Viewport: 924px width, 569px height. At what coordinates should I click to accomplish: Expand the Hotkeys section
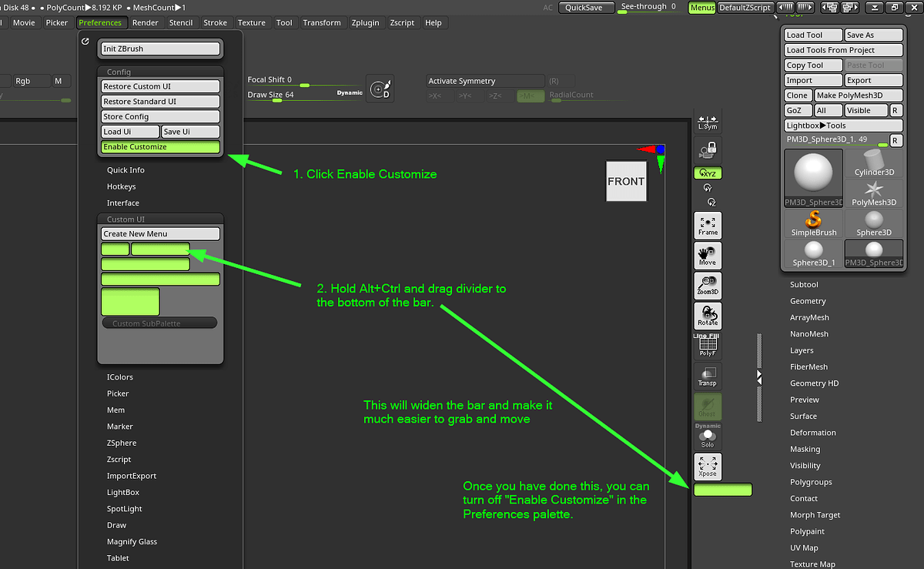pos(121,187)
